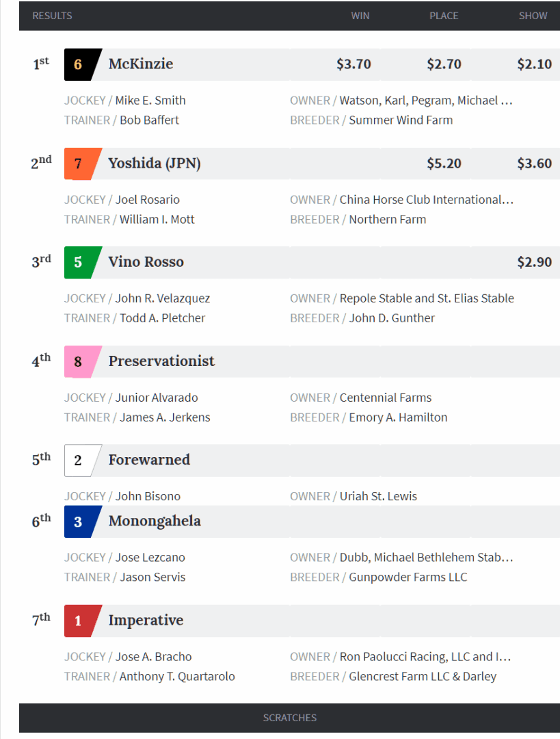Click Vino Rosso's green number 5 badge

click(79, 262)
